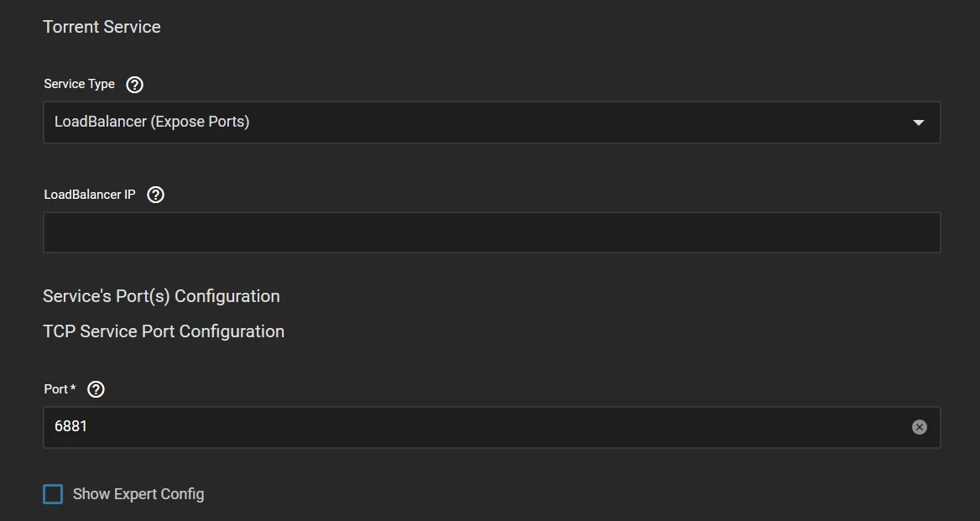The height and width of the screenshot is (521, 980).
Task: Enable the Show Expert Config checkbox
Action: point(52,494)
